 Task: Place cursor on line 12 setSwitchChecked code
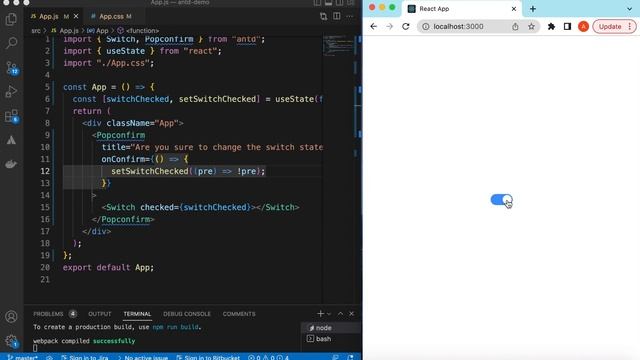coord(188,171)
